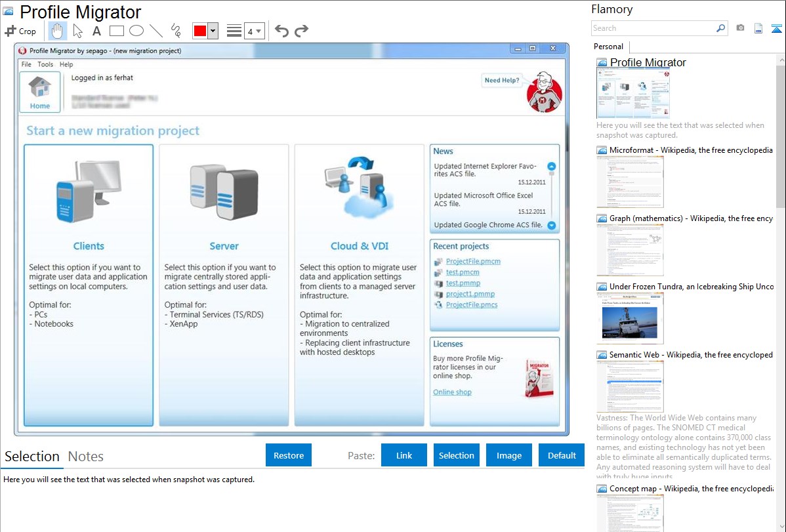Pick the ellipse shape tool
Image resolution: width=786 pixels, height=532 pixels.
(x=136, y=31)
